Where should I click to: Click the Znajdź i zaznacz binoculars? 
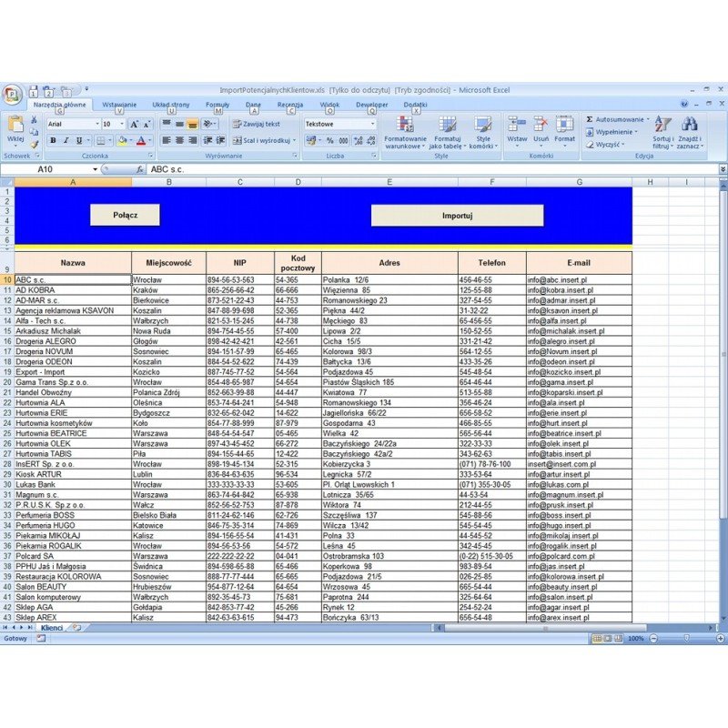tap(689, 130)
